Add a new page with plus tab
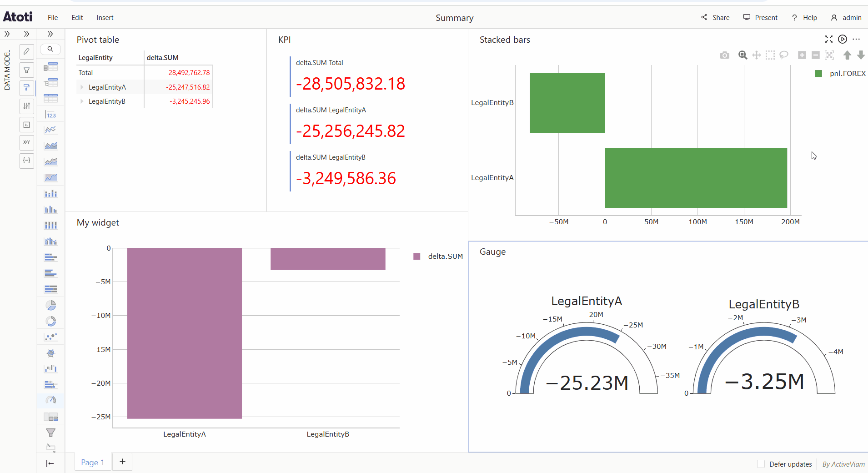Screen dimensions: 868x473 122,462
